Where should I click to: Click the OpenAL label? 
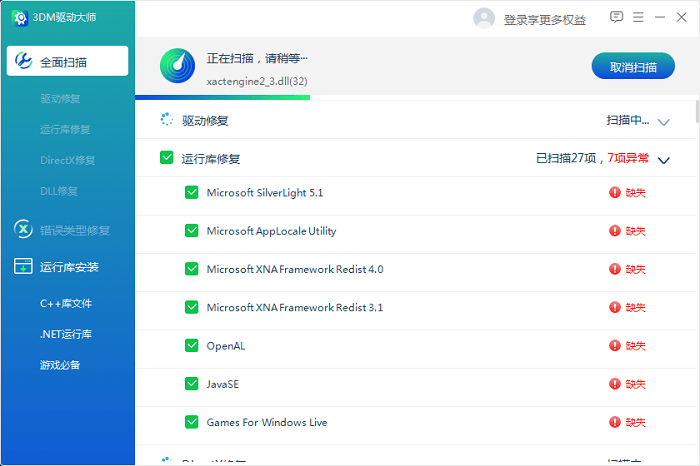pos(226,346)
